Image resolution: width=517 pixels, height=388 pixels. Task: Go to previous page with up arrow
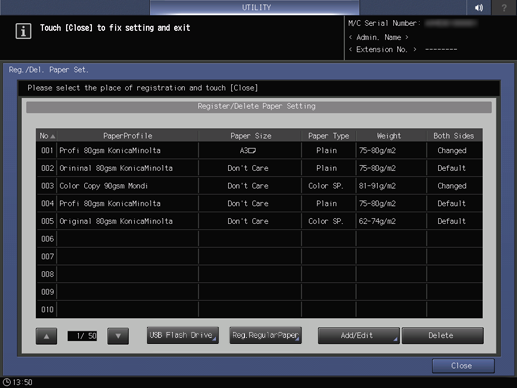pos(46,336)
